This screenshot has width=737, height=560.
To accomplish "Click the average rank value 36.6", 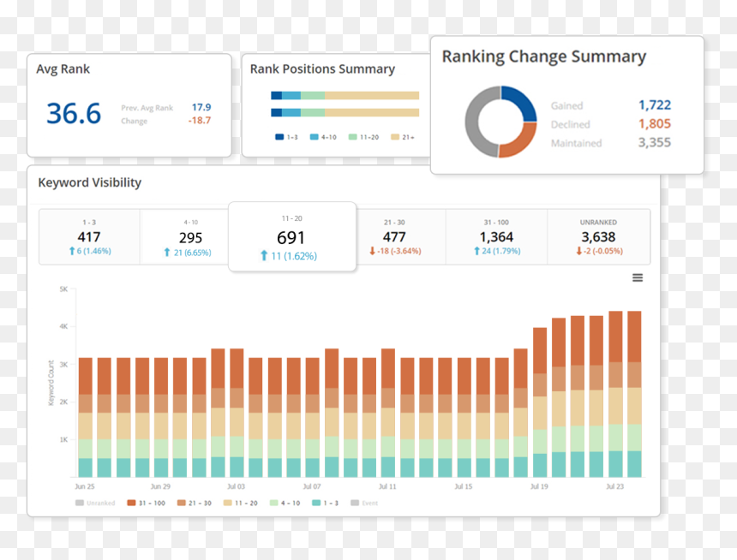I will [x=74, y=113].
